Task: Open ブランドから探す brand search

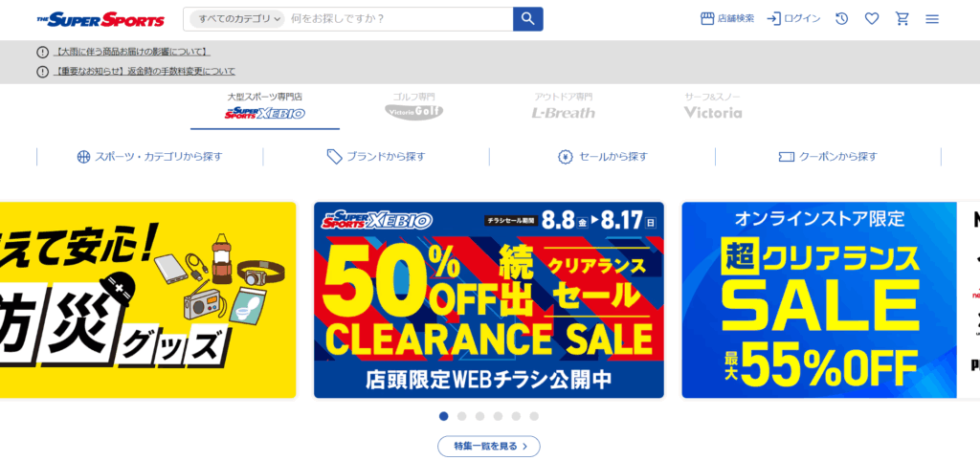Action: [376, 157]
